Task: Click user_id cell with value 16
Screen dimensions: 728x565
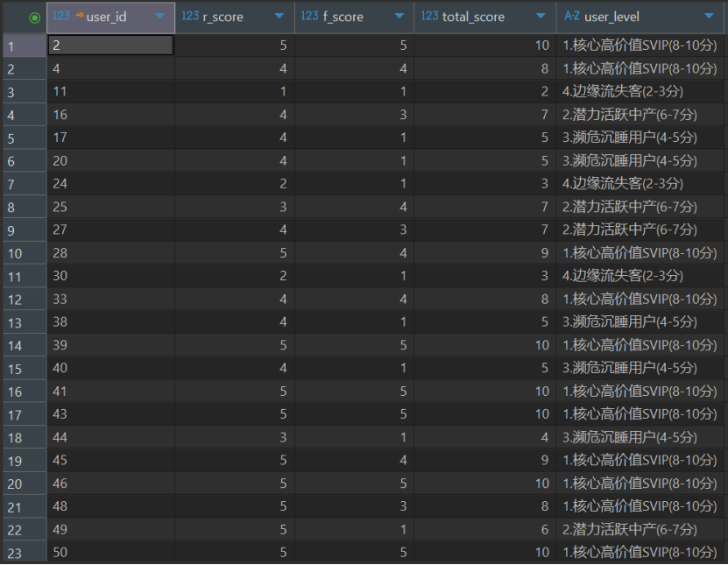Action: coord(110,115)
